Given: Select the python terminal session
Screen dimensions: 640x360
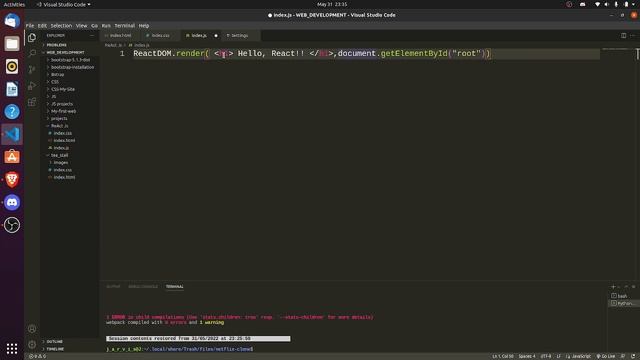Looking at the screenshot, I should (x=623, y=303).
